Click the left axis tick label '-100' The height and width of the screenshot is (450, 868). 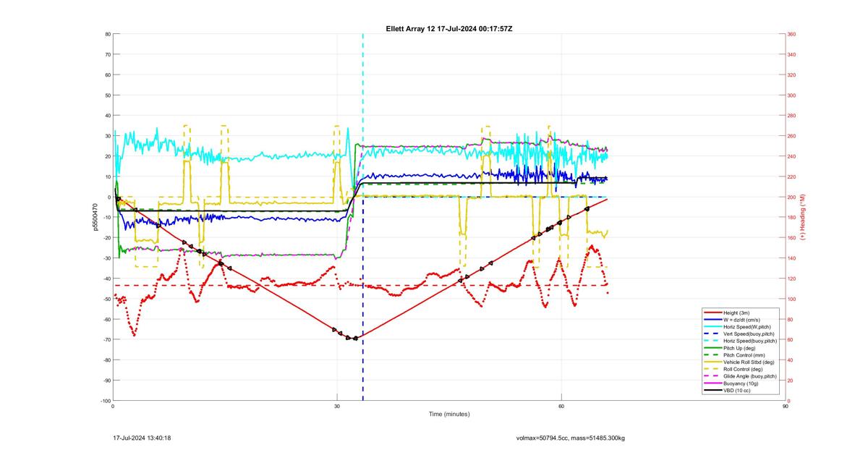(106, 401)
